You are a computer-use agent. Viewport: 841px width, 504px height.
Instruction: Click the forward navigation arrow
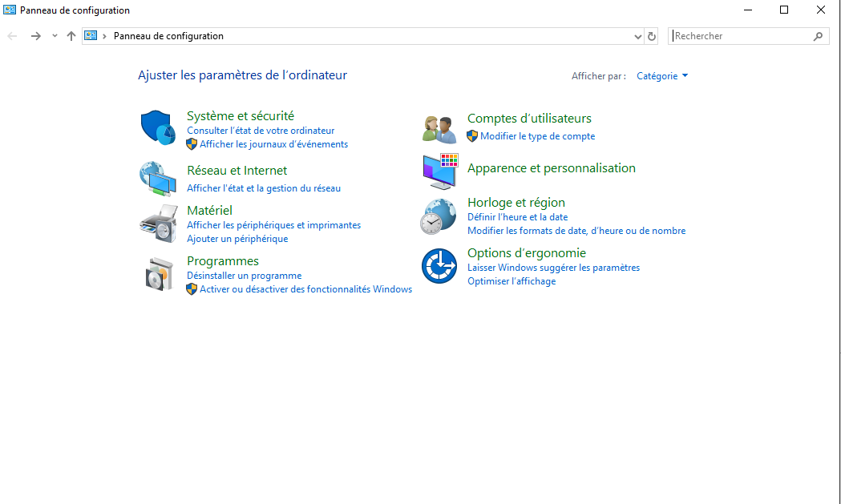pos(35,36)
